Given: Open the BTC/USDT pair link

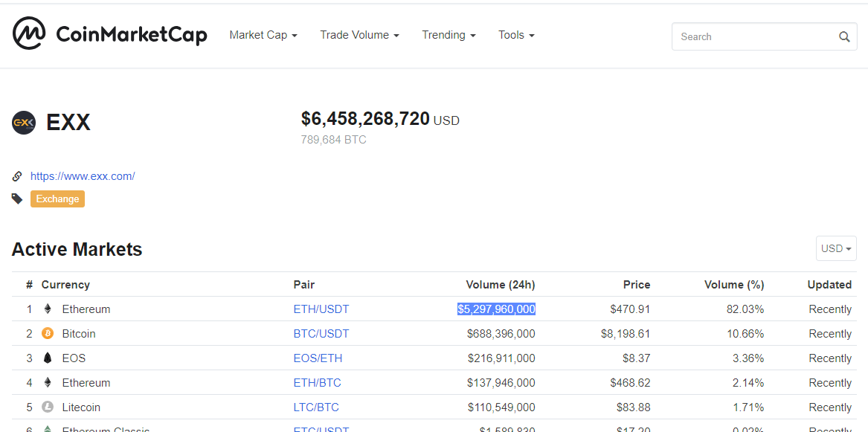Looking at the screenshot, I should coord(321,334).
